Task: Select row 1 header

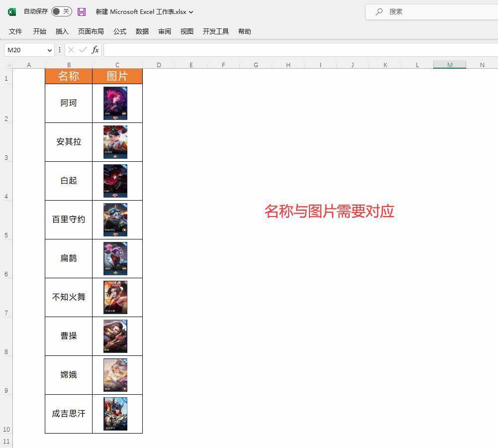Action: 6,76
